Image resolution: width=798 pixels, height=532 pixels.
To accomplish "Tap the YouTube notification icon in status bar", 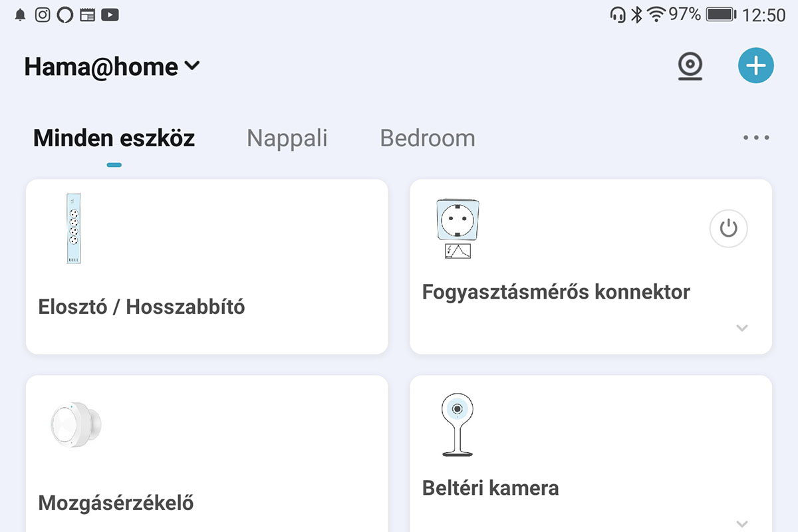I will 110,15.
